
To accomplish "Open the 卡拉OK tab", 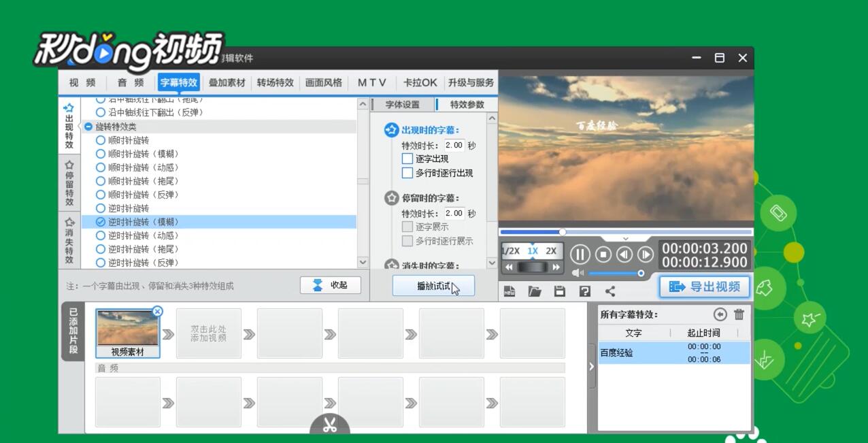I will 420,82.
